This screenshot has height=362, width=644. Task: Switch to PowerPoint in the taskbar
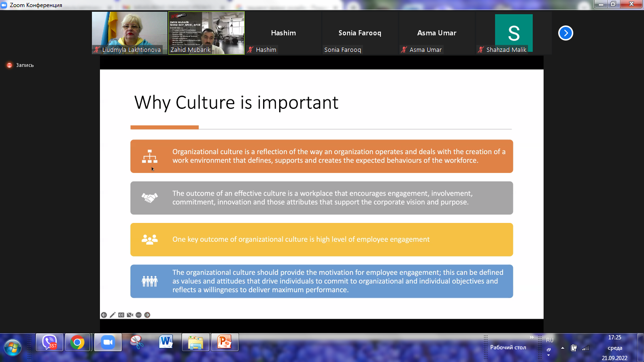pos(224,342)
